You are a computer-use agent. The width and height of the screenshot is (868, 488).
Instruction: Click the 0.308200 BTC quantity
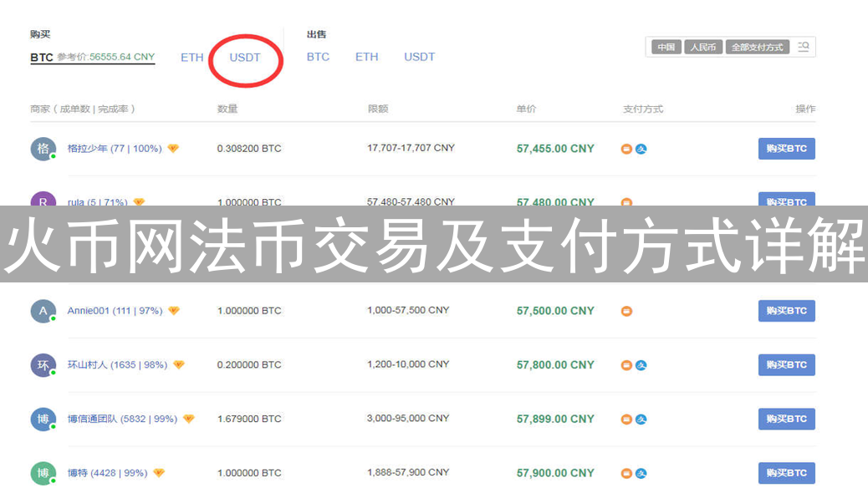point(249,148)
